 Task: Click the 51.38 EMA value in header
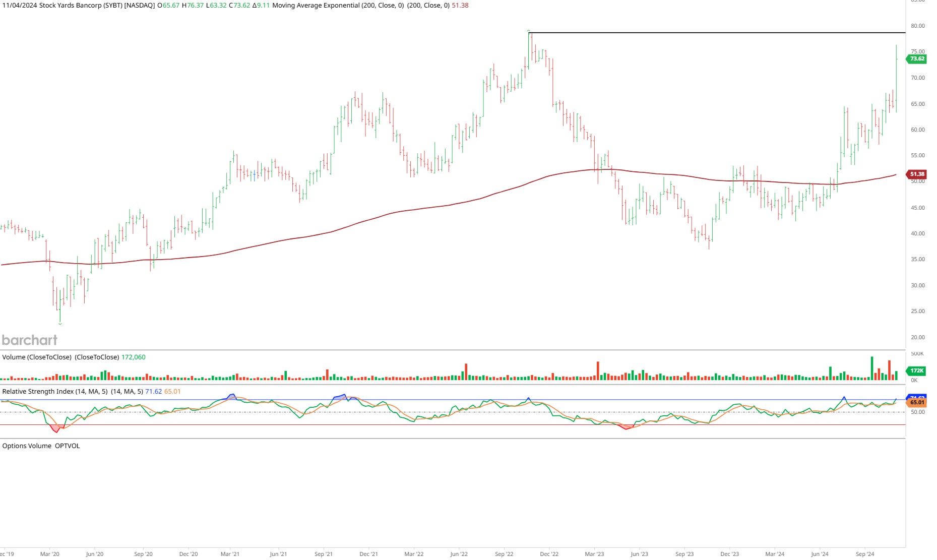460,6
